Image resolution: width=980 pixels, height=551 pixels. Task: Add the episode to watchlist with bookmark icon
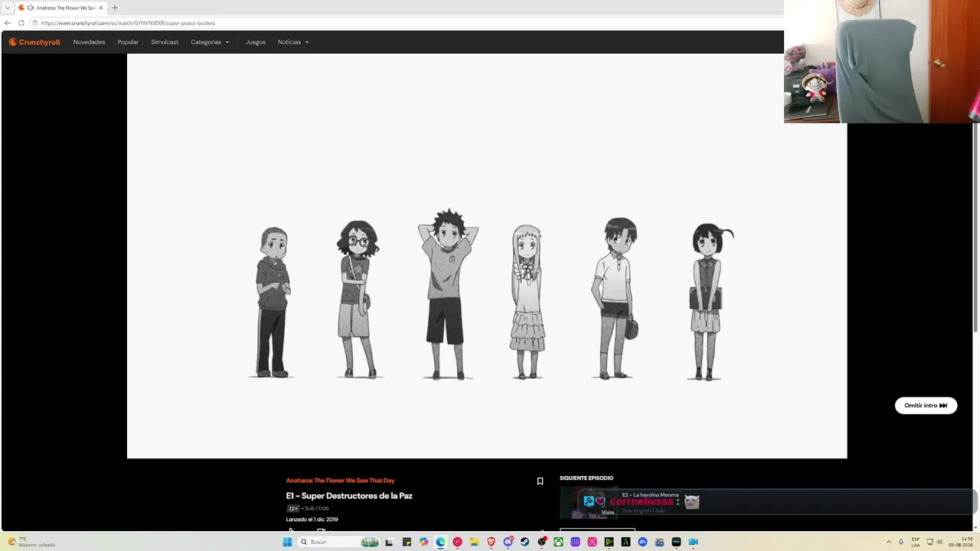point(540,481)
